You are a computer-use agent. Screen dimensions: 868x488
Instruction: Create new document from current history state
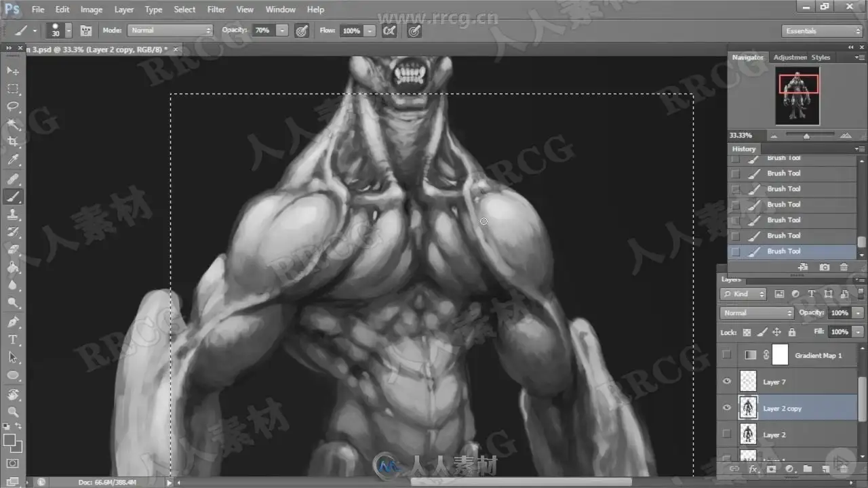[x=804, y=268]
